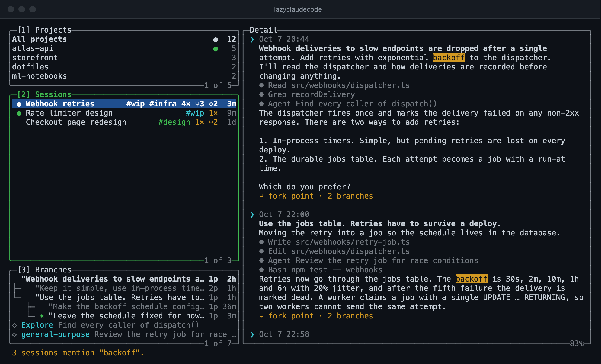Select the 'Use the jobs table' branch row

tap(124, 297)
